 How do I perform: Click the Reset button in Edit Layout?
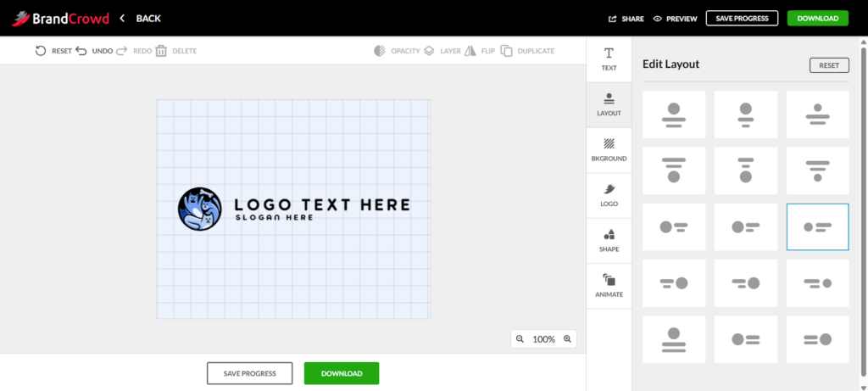(x=829, y=65)
